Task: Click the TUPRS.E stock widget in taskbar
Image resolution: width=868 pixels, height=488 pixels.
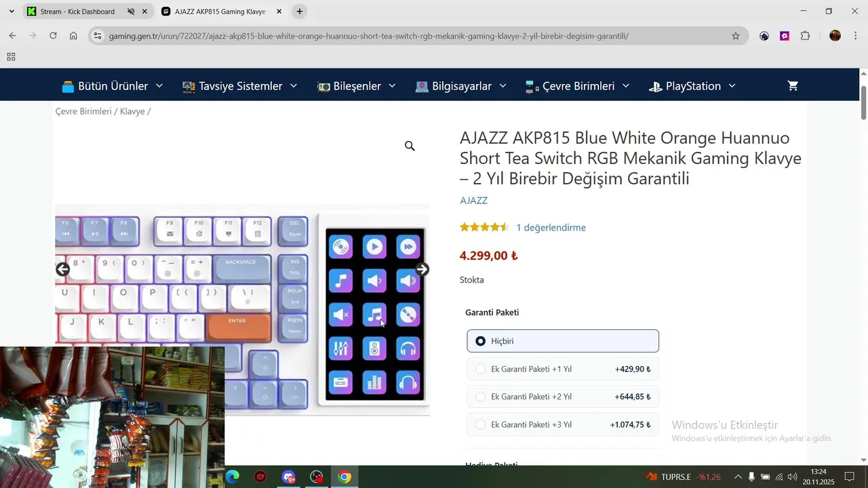Action: point(683,477)
